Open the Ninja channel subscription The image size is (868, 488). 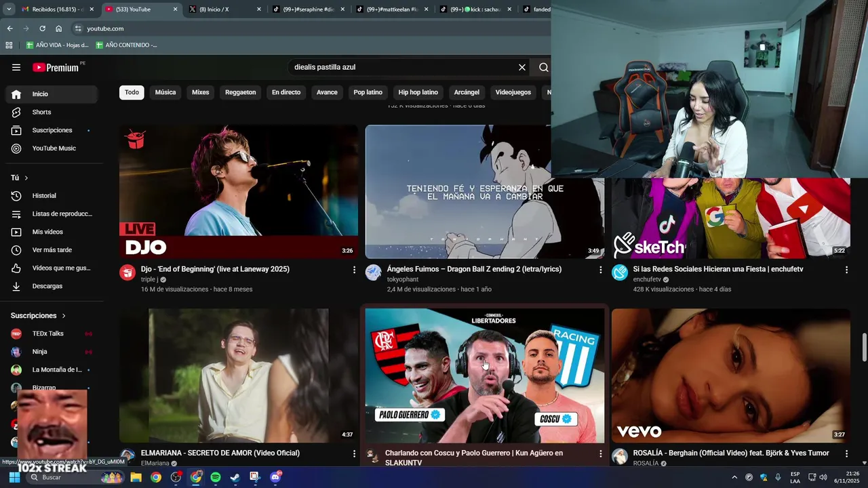click(52, 352)
